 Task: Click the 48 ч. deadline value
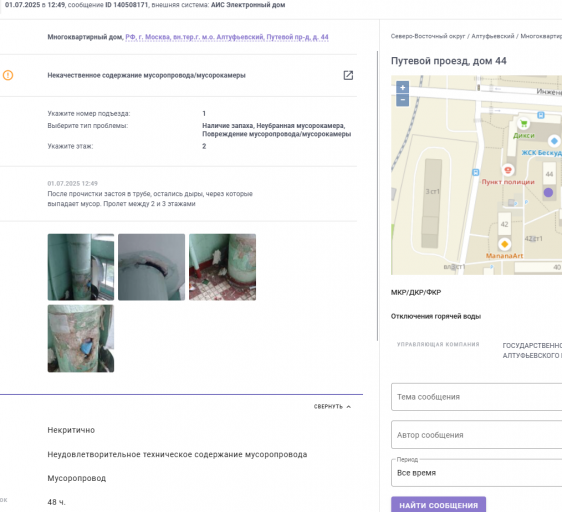point(56,502)
